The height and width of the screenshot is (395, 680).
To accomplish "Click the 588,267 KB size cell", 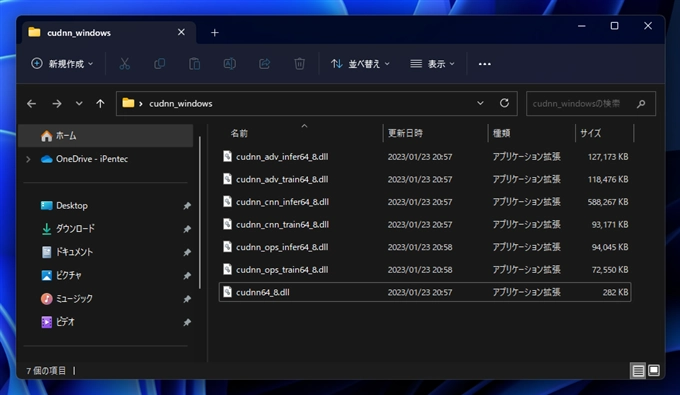I will [x=608, y=202].
